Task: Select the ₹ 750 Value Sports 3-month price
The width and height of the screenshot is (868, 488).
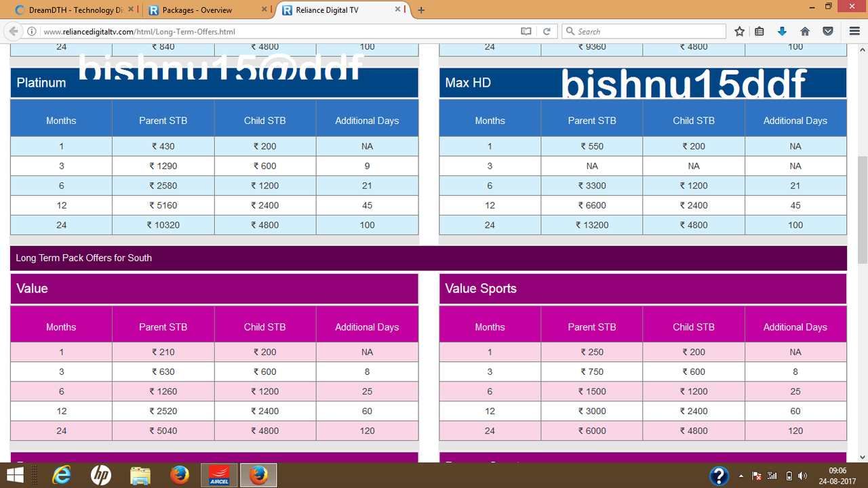Action: pos(592,371)
